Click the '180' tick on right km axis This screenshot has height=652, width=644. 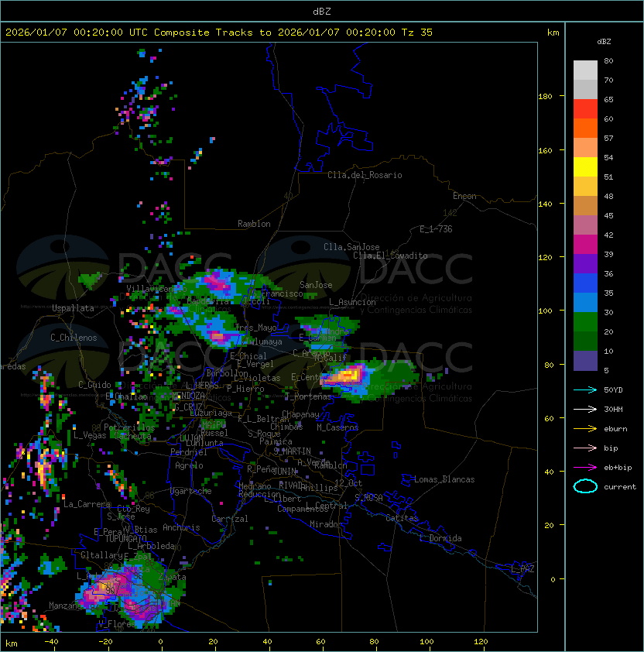click(545, 97)
